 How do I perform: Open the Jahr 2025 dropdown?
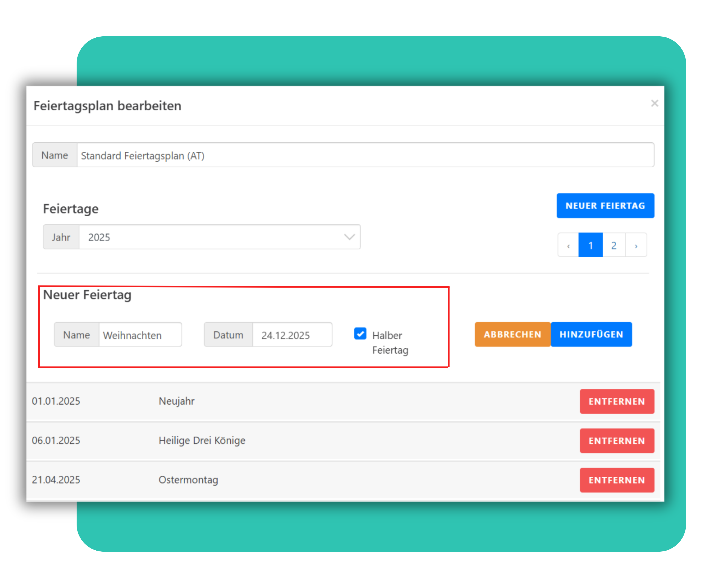click(x=218, y=237)
